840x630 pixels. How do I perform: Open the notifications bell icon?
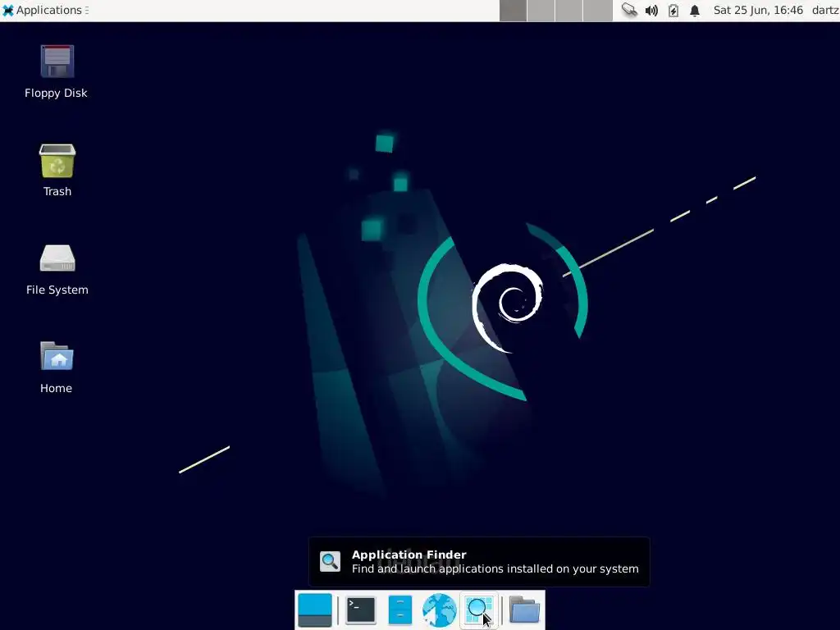click(695, 10)
